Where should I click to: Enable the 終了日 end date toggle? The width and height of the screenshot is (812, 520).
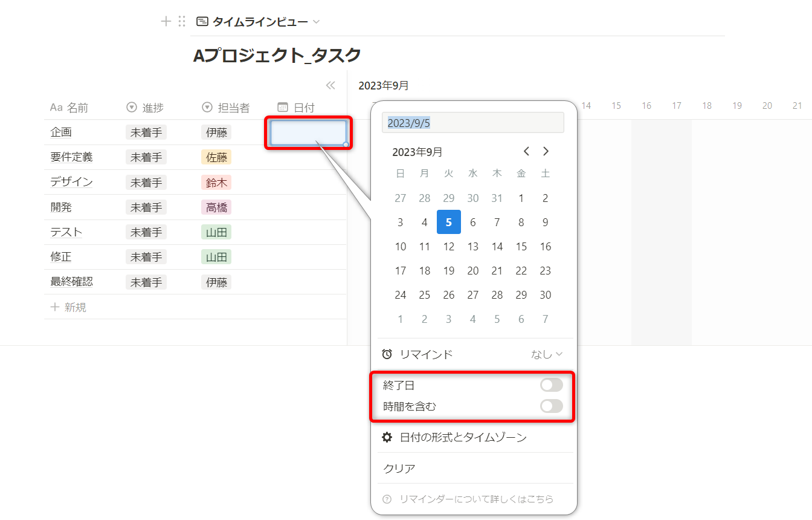(x=551, y=385)
